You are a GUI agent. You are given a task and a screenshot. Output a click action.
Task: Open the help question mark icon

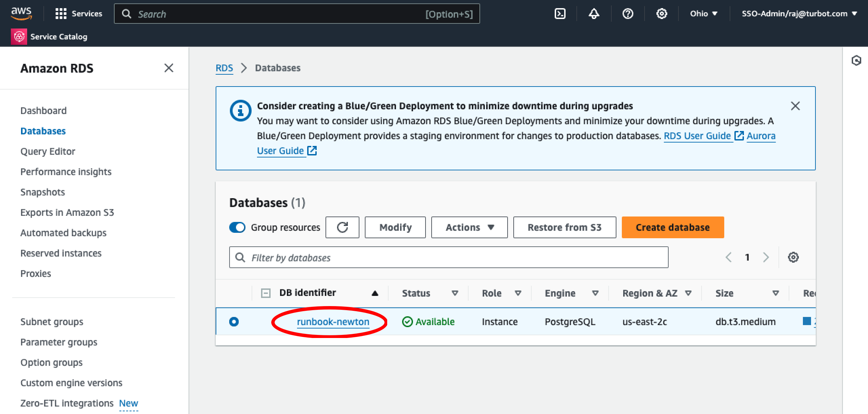coord(628,14)
